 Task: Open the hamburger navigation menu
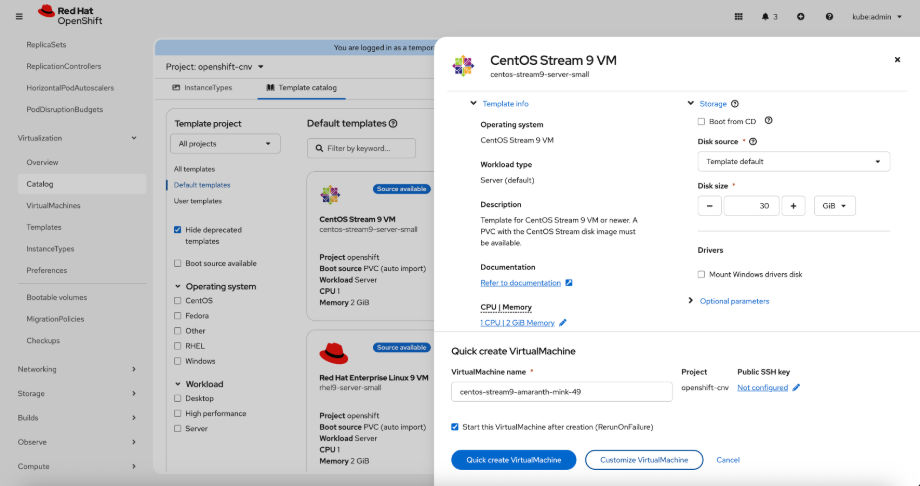[19, 16]
